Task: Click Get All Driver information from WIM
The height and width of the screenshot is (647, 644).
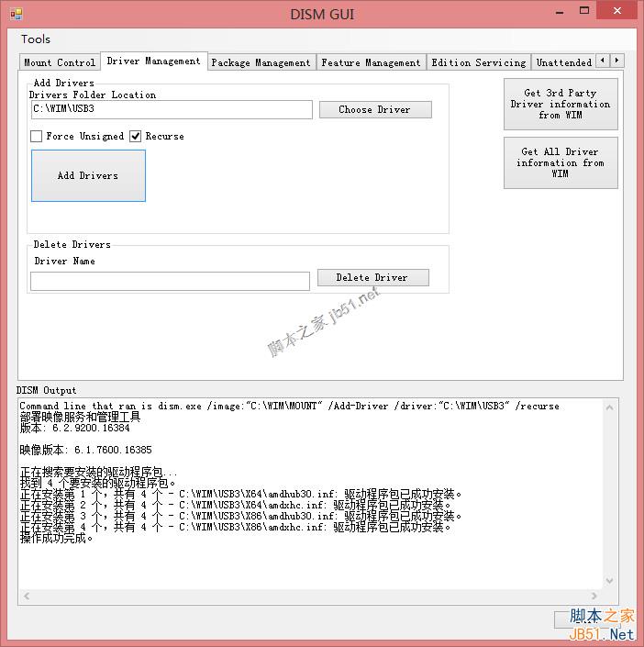Action: (561, 162)
